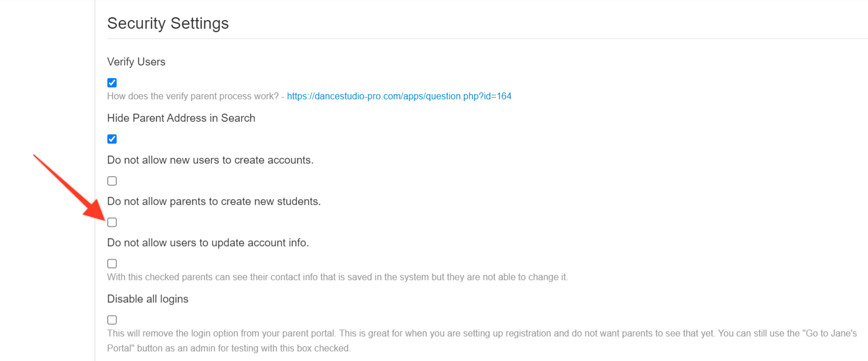Click the description about removing the login option
The image size is (868, 361).
[482, 340]
